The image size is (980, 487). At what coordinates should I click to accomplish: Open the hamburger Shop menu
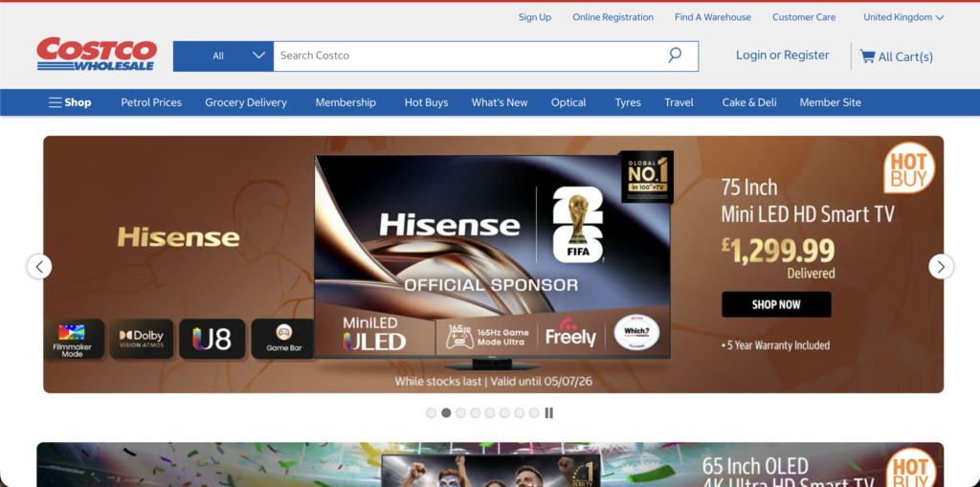pos(69,102)
